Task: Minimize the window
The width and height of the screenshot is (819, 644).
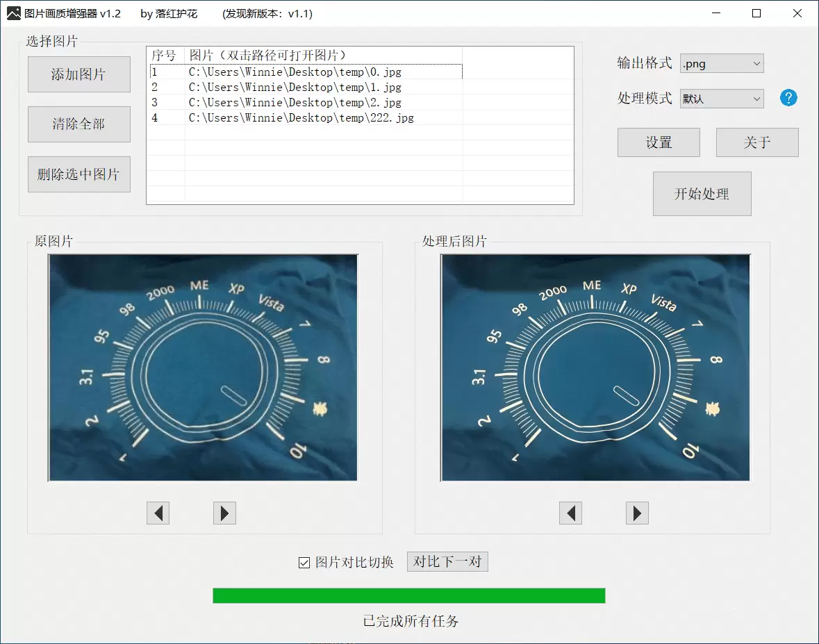Action: point(716,14)
